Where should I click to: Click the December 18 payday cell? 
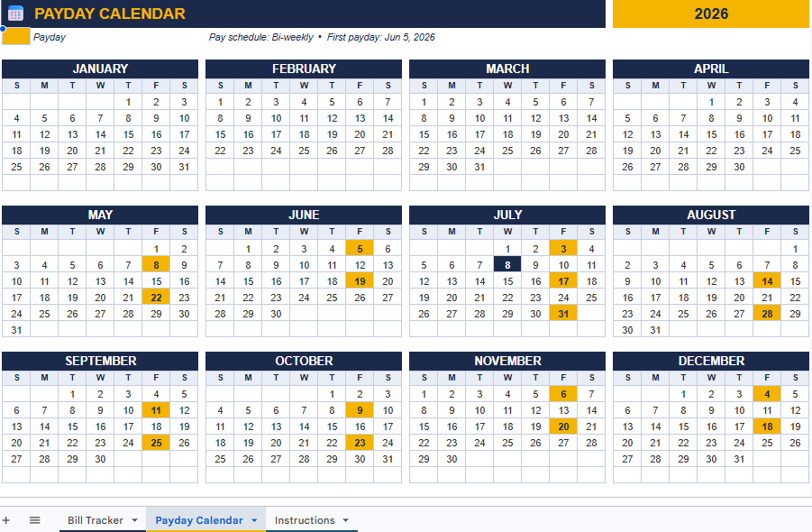pos(767,427)
